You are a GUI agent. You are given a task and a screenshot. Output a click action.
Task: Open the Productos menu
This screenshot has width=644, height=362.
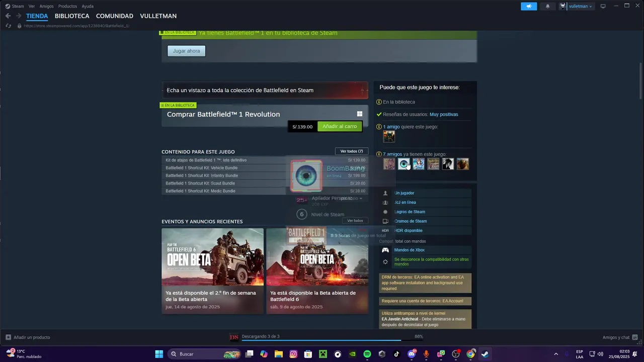[x=67, y=6]
